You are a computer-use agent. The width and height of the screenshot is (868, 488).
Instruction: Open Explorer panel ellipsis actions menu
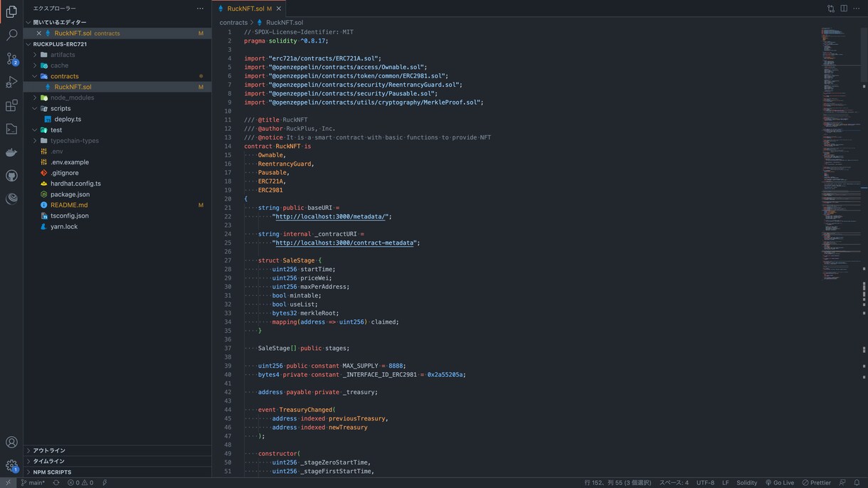(x=200, y=9)
